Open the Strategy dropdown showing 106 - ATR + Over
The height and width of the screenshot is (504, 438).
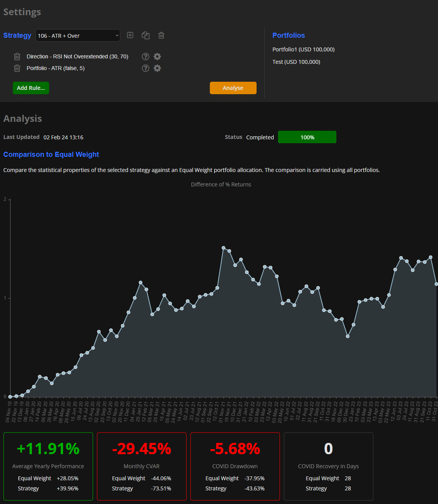coord(78,35)
